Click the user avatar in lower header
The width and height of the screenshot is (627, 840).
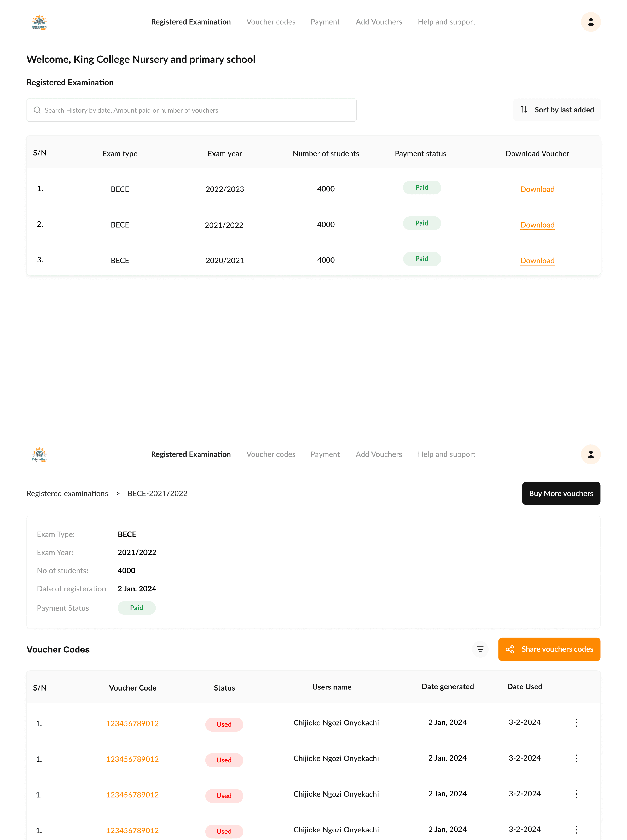tap(590, 454)
